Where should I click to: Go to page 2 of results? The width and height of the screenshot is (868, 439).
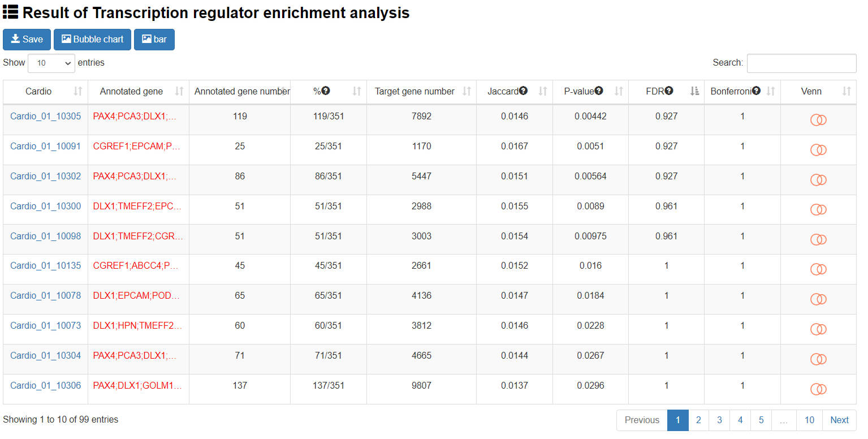click(698, 420)
